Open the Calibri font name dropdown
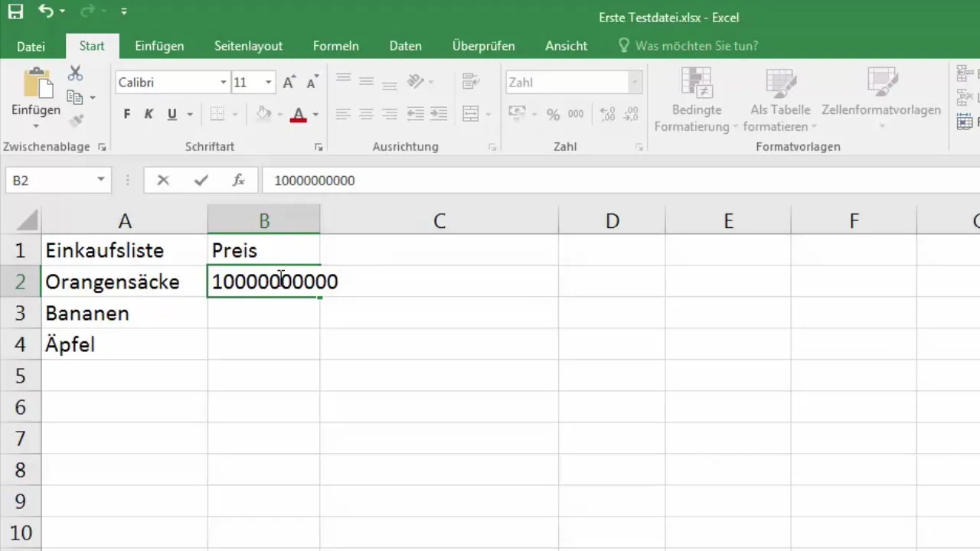 [223, 83]
